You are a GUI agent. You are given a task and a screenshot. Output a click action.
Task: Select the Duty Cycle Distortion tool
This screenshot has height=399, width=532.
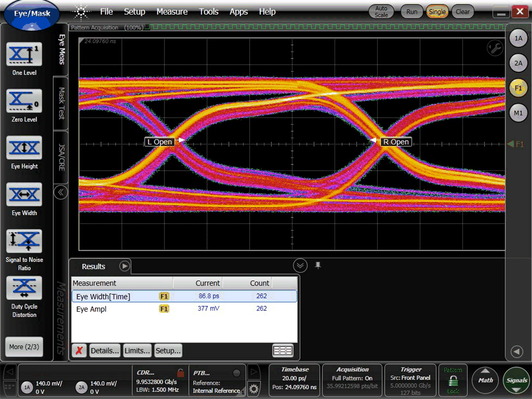coord(24,294)
